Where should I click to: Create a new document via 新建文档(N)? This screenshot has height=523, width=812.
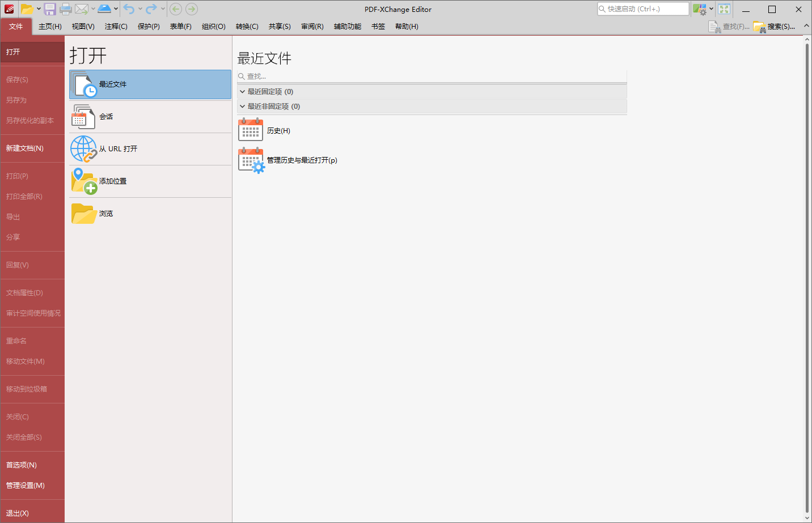point(26,148)
